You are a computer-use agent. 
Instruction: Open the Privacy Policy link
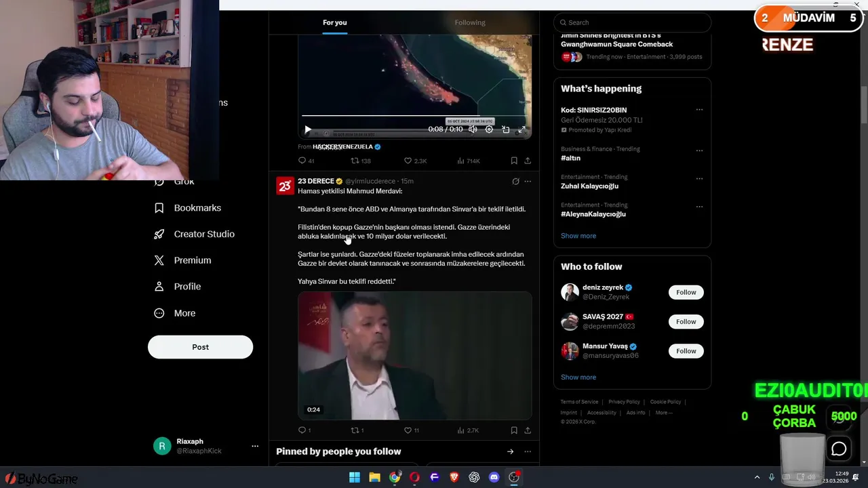(x=624, y=402)
